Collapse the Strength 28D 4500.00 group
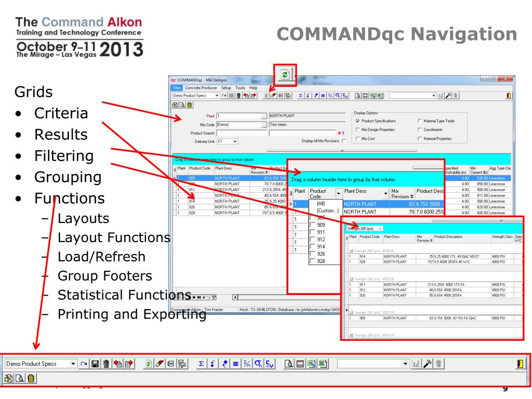Screen dimensions: 532x399 tap(351, 279)
